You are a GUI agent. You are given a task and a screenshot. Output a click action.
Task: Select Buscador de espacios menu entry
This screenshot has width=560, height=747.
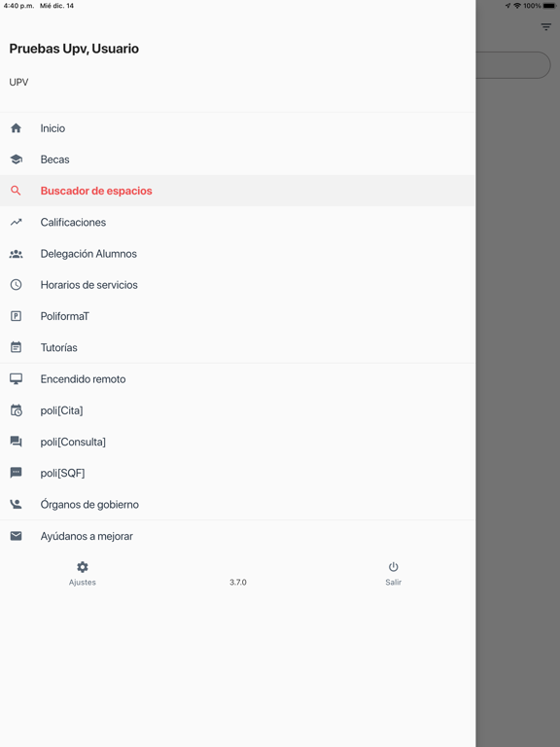(x=237, y=191)
